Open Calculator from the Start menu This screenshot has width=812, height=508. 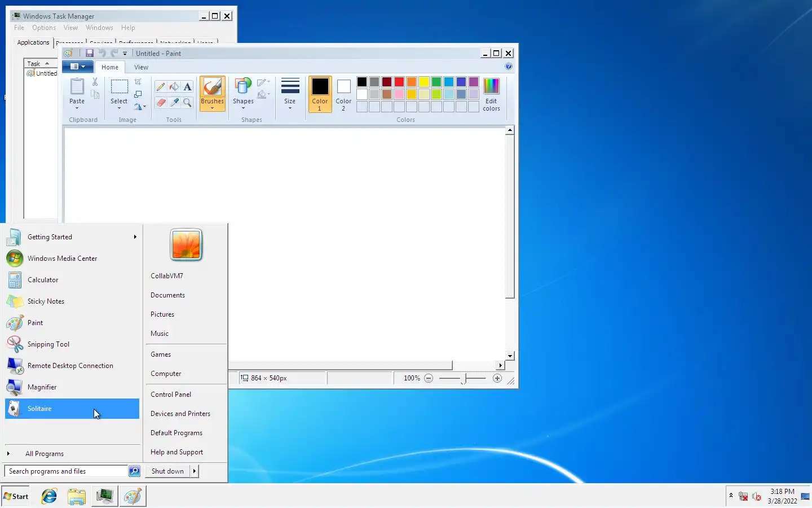(x=72, y=280)
